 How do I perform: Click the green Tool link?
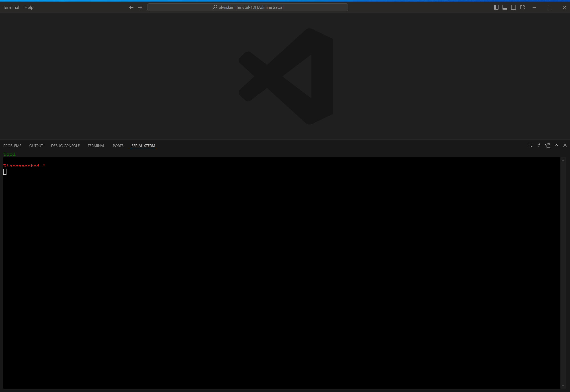pyautogui.click(x=9, y=154)
